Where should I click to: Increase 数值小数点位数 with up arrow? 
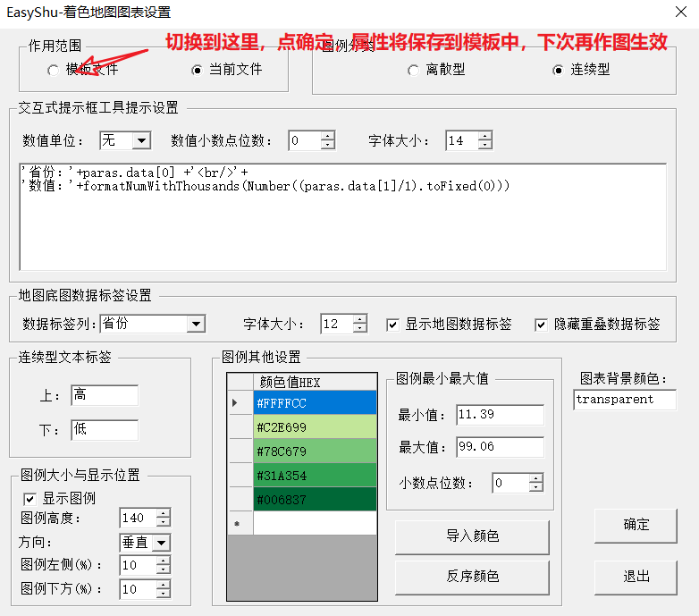coord(328,137)
